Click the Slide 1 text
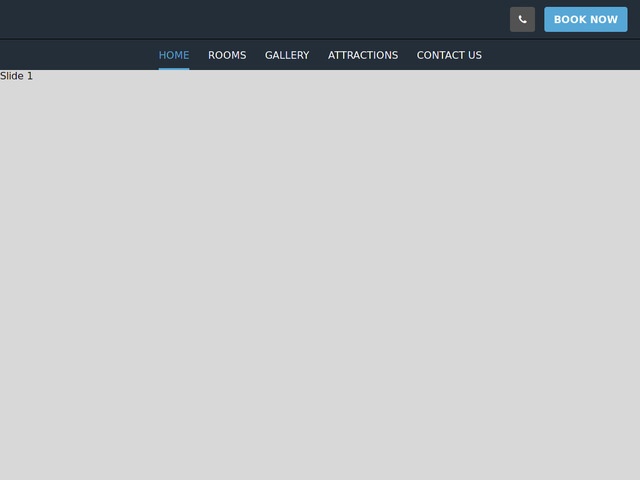 coord(16,76)
